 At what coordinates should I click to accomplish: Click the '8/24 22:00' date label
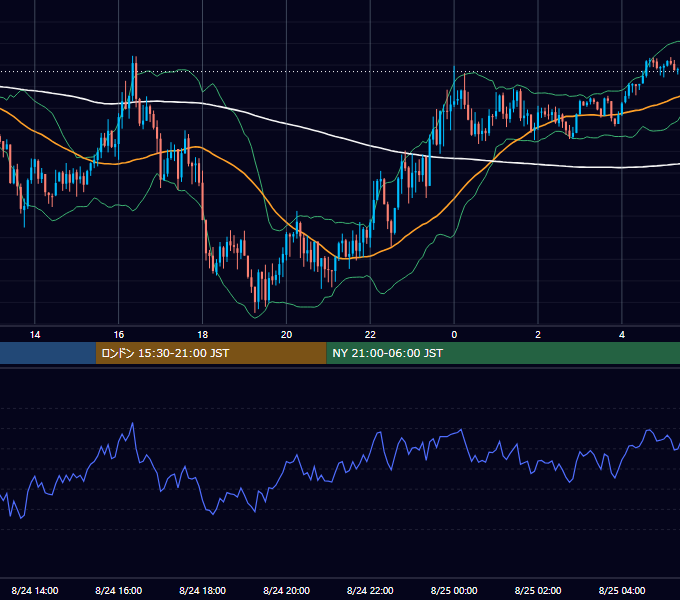tap(370, 590)
